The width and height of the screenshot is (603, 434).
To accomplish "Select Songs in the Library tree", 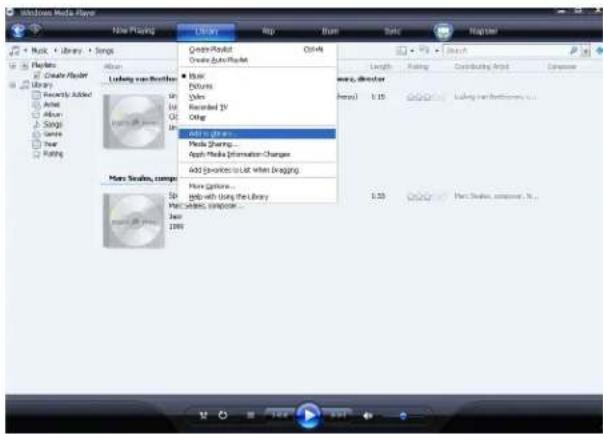I will (x=52, y=124).
